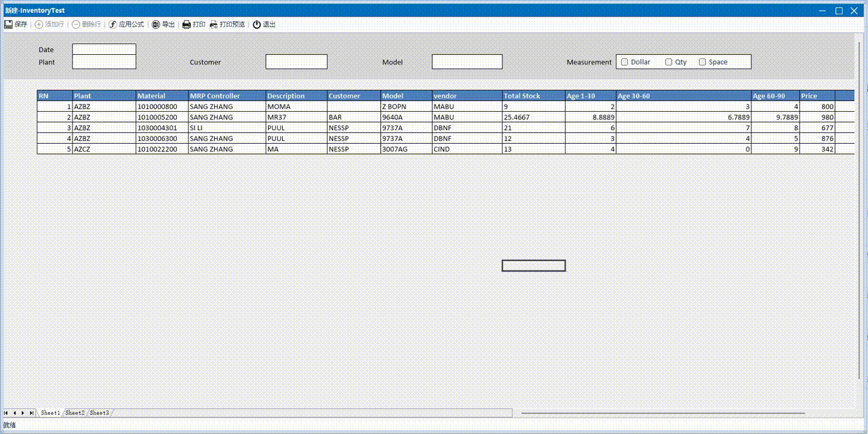Viewport: 868px width, 434px height.
Task: Focus the Model filter input field
Action: click(x=467, y=62)
